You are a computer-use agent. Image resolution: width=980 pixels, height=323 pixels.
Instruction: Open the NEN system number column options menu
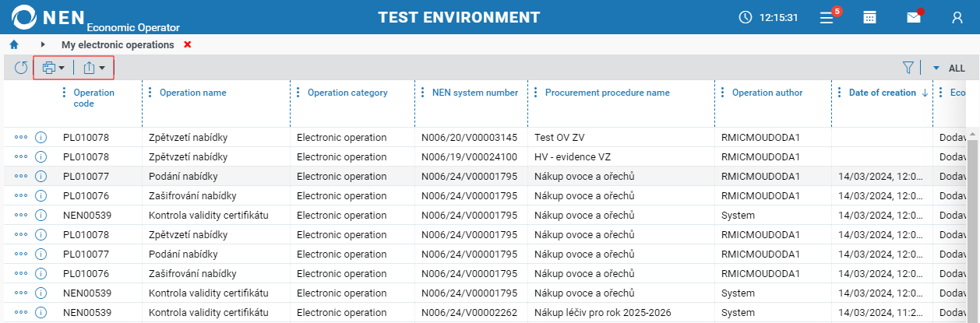[x=423, y=93]
